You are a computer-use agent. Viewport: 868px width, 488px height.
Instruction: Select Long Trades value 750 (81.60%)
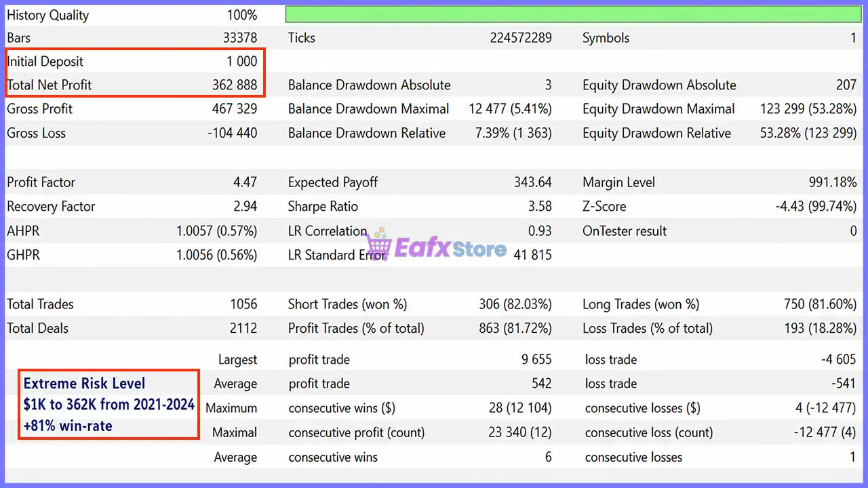[821, 304]
